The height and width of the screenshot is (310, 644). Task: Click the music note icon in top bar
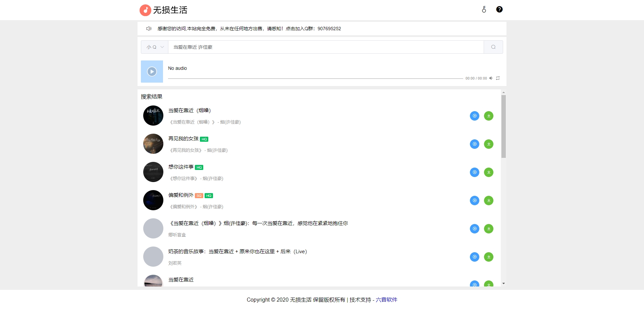(484, 10)
